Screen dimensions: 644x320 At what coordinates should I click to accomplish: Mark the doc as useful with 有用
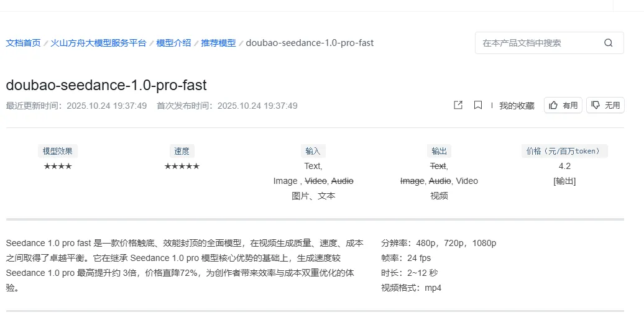563,106
